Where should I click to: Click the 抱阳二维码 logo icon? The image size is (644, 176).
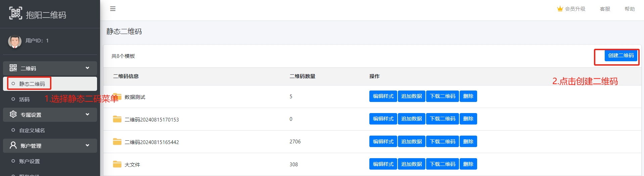coord(15,13)
